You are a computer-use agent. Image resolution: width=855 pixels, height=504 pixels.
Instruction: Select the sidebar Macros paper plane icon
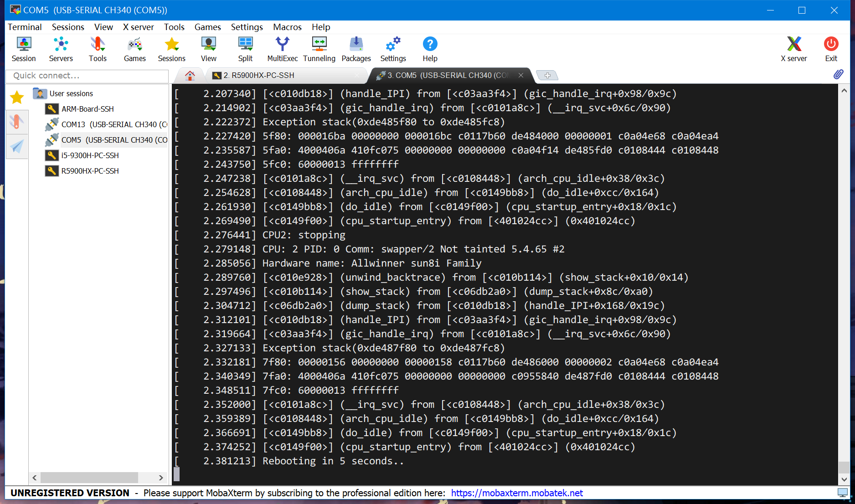click(x=17, y=146)
